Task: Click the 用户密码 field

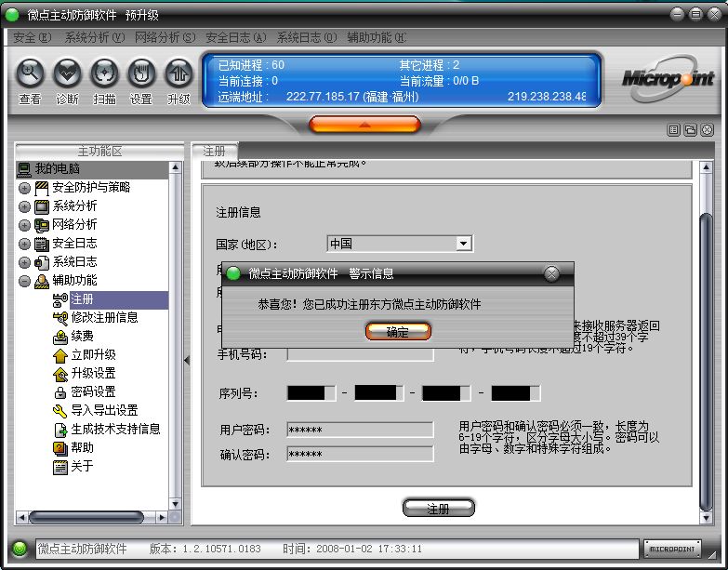Action: [361, 430]
